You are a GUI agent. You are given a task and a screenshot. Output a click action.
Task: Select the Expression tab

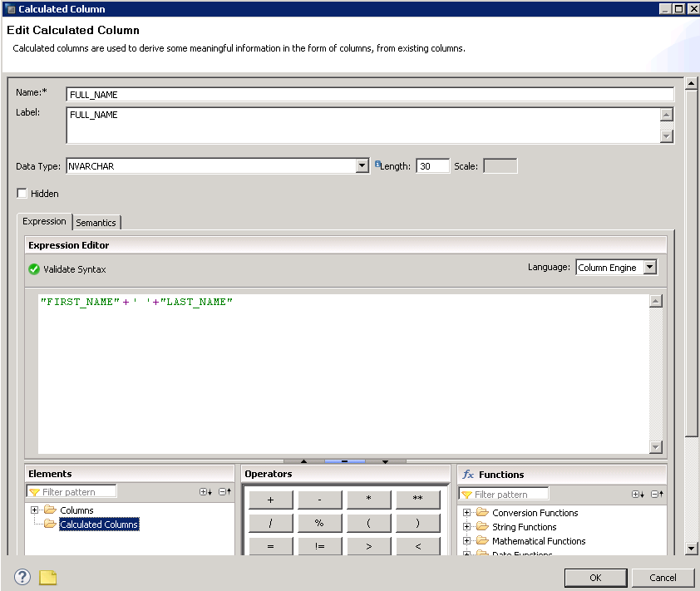point(44,221)
